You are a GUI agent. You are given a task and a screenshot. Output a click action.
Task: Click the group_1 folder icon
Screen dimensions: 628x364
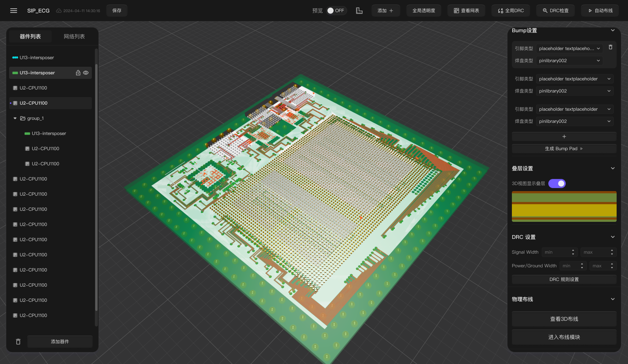pos(23,118)
